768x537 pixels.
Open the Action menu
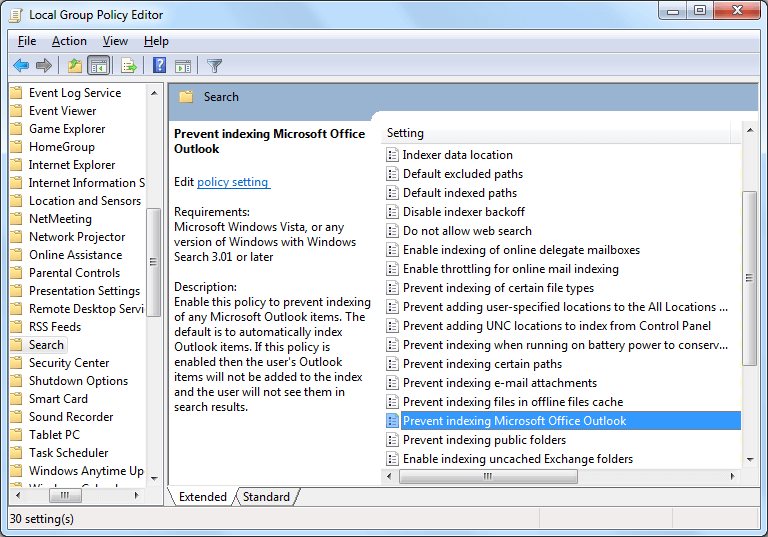coord(69,41)
